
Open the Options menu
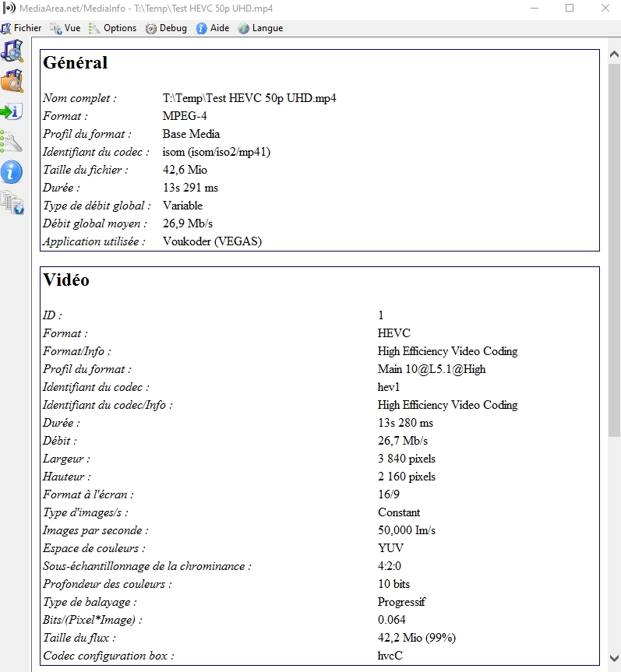112,28
